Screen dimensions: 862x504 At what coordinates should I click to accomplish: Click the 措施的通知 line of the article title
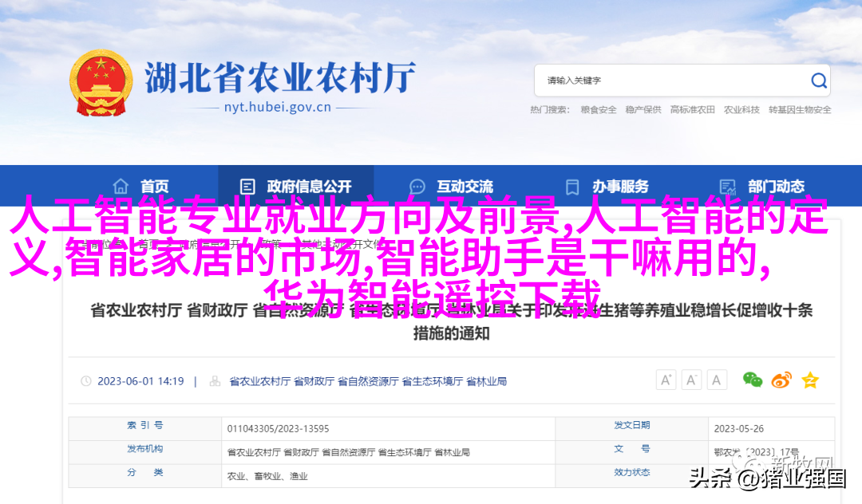(451, 333)
